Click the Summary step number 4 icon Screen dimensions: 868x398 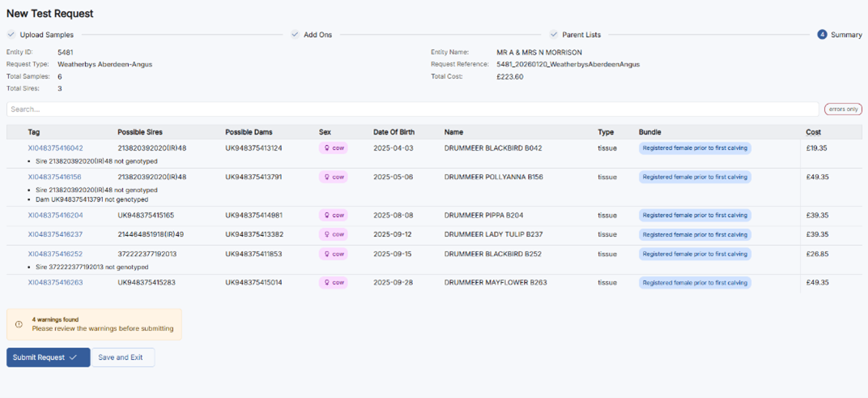[822, 34]
